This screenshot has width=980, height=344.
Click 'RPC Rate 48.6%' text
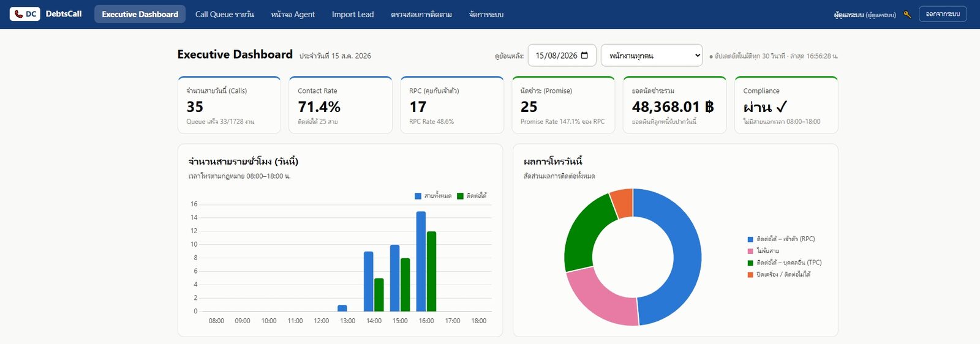[431, 122]
